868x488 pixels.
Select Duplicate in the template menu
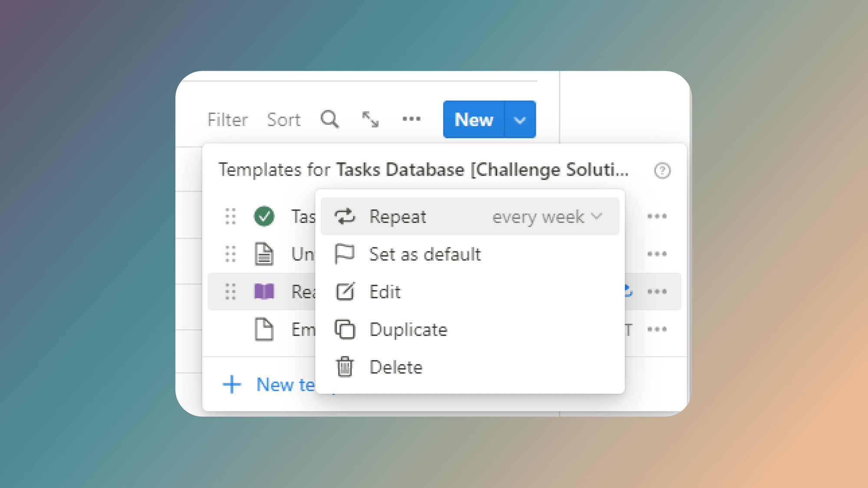click(x=408, y=329)
